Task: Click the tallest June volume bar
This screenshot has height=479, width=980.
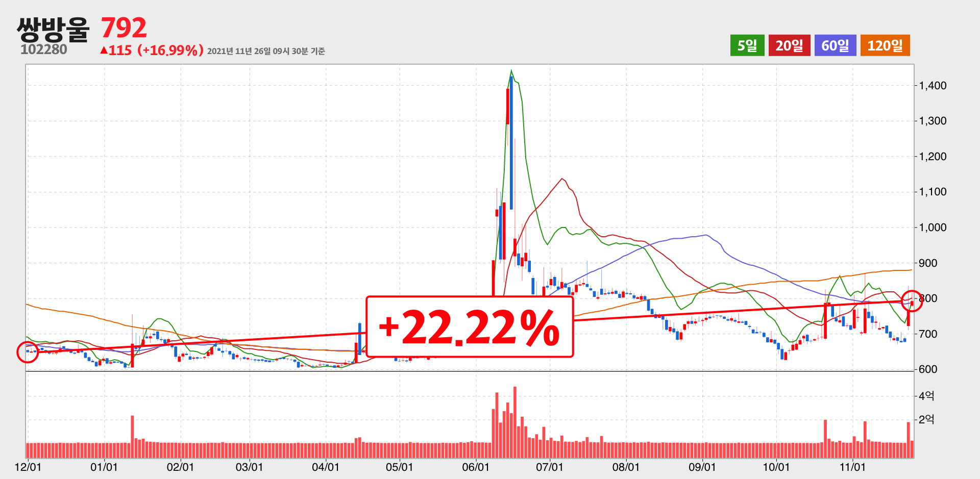Action: point(515,422)
